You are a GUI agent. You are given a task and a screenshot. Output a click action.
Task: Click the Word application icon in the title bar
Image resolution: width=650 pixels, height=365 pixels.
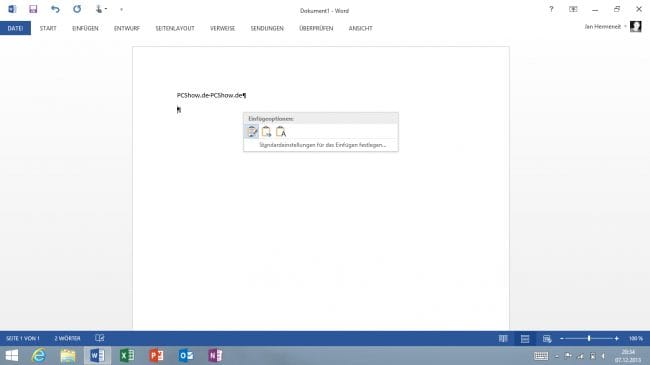coord(12,9)
